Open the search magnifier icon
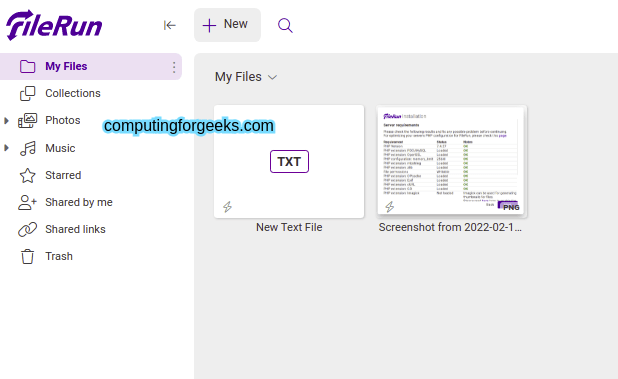The width and height of the screenshot is (618, 379). coord(285,26)
